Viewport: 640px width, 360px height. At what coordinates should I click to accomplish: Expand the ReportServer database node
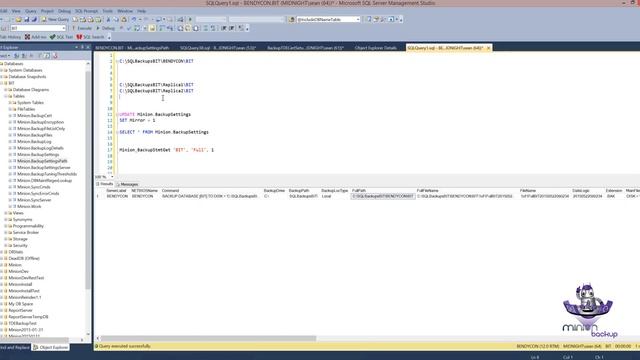click(2, 311)
